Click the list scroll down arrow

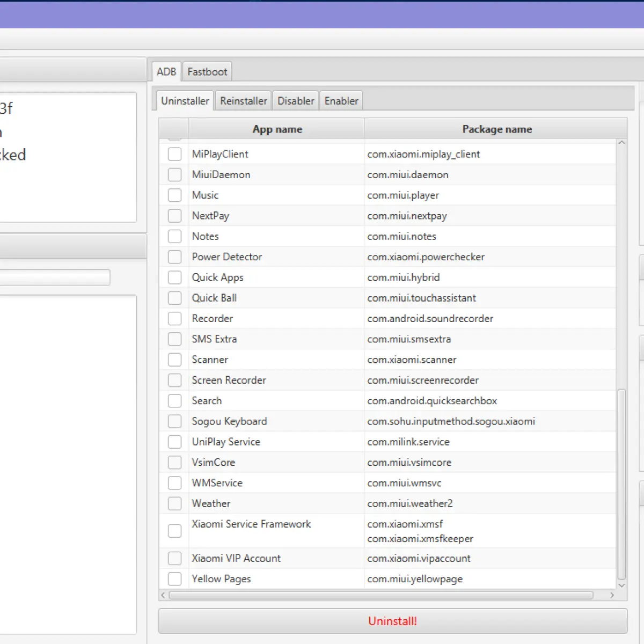[621, 585]
